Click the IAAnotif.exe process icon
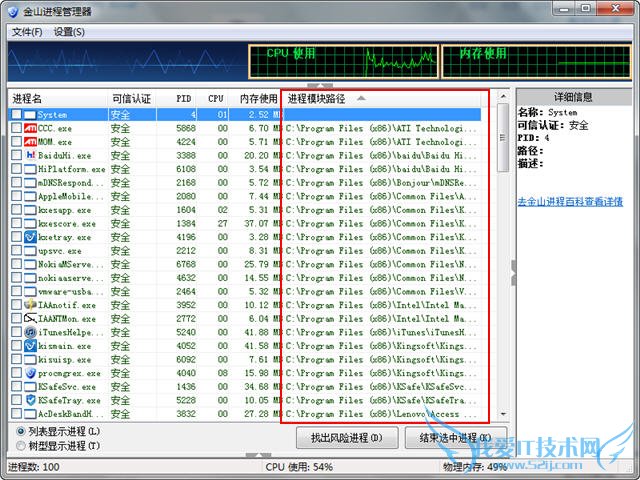Image resolution: width=640 pixels, height=480 pixels. [30, 305]
